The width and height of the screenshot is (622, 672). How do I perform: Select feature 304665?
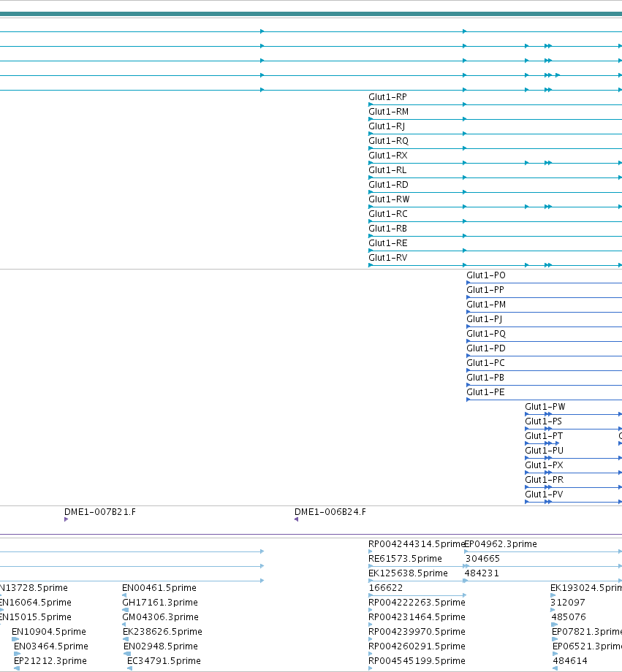click(x=482, y=559)
